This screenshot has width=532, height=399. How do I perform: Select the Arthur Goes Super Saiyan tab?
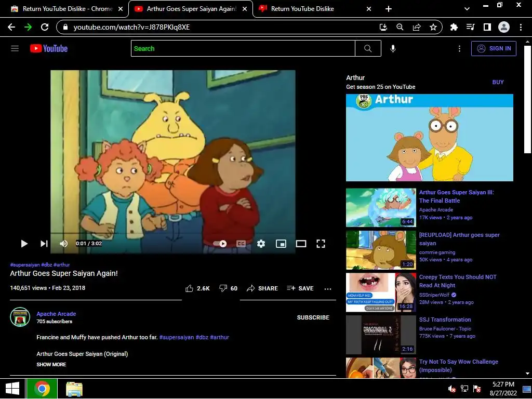[191, 9]
